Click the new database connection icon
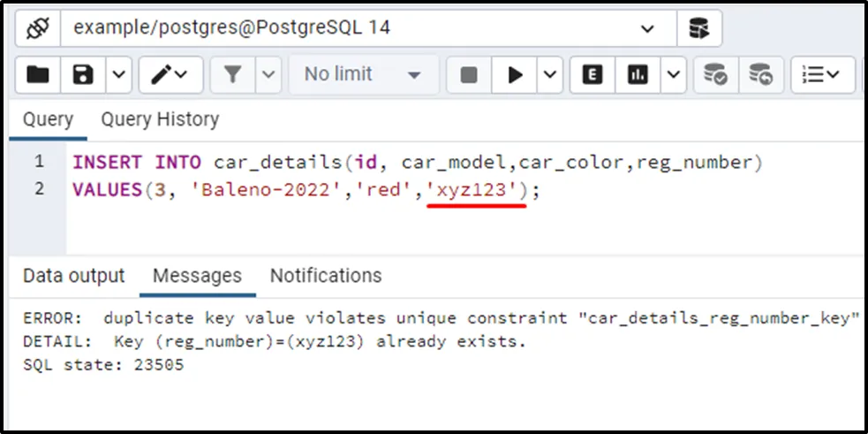This screenshot has height=434, width=868. pos(698,28)
